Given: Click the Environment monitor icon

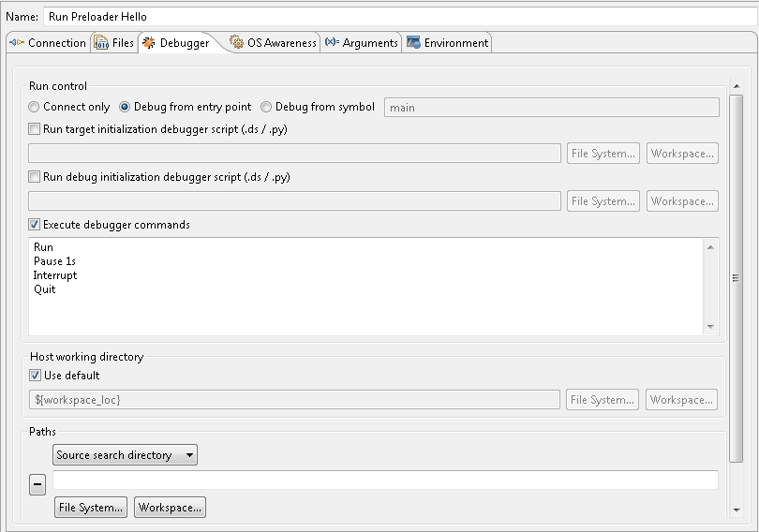Looking at the screenshot, I should click(413, 42).
